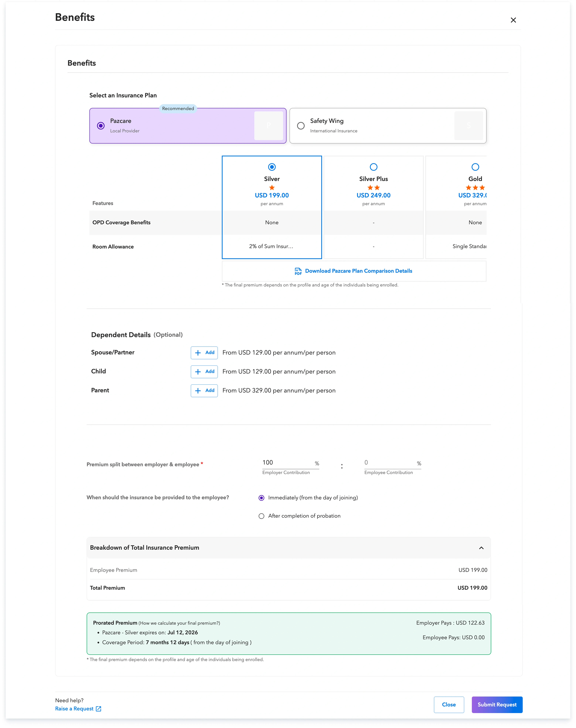
Task: Click the Pazcare provider logo thumbnail
Action: point(268,125)
